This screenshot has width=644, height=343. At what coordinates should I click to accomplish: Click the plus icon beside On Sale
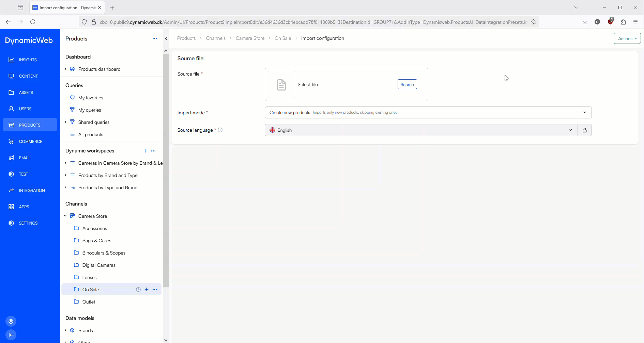point(147,290)
